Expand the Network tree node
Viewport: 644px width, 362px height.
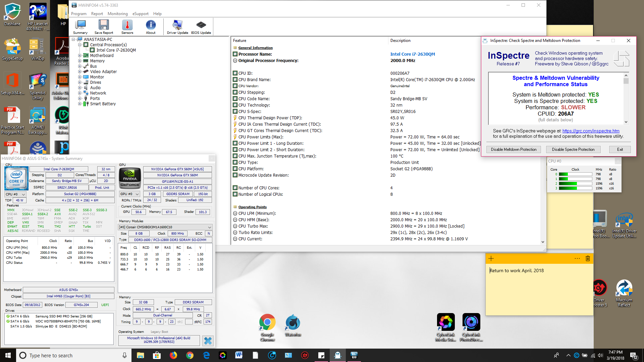coord(80,93)
